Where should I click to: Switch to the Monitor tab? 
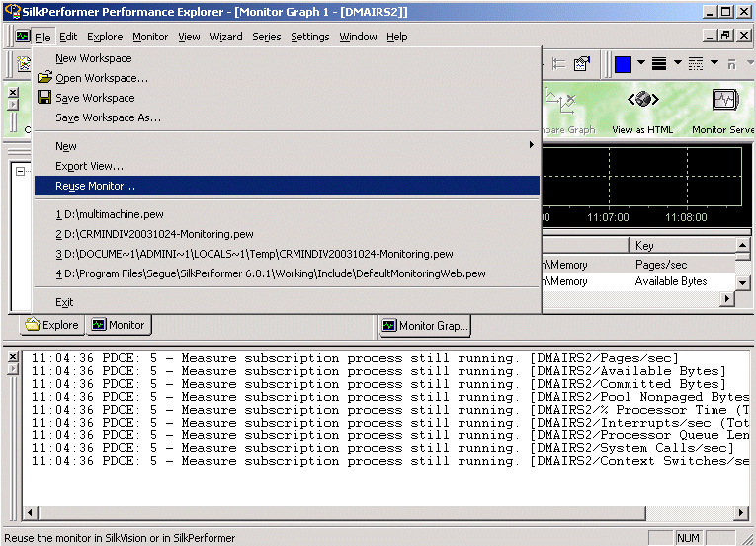pos(119,325)
